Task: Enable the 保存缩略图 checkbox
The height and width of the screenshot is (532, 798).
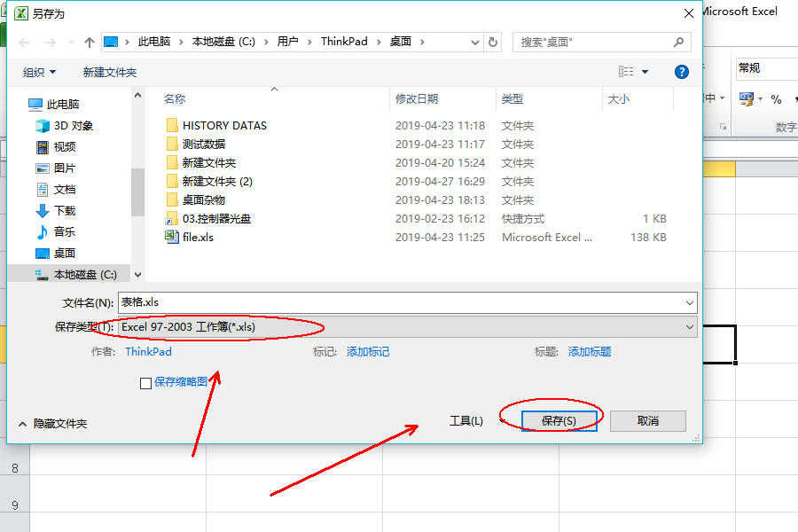Action: click(x=146, y=383)
